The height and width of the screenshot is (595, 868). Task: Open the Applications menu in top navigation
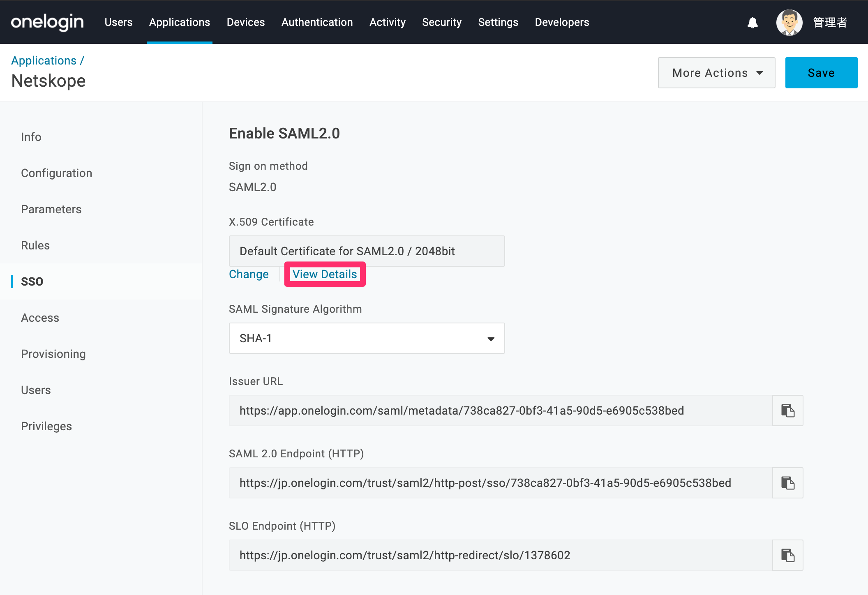coord(180,22)
